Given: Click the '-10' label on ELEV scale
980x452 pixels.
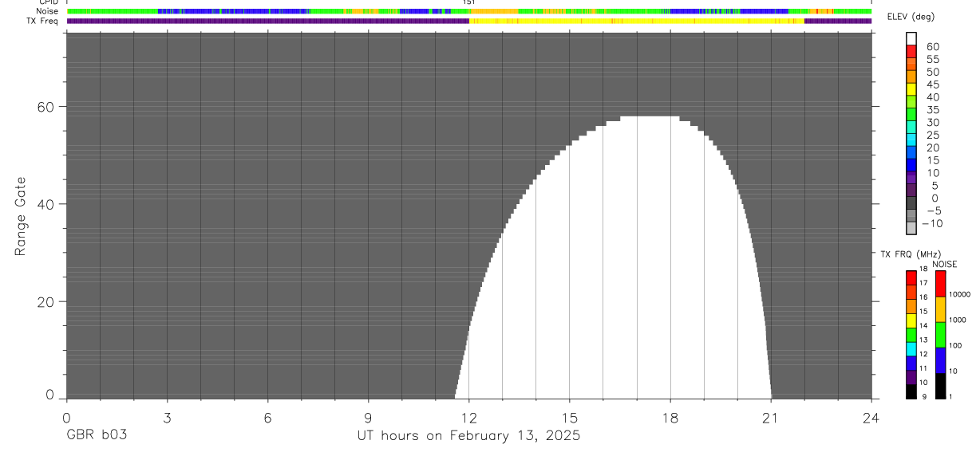Looking at the screenshot, I should (931, 223).
